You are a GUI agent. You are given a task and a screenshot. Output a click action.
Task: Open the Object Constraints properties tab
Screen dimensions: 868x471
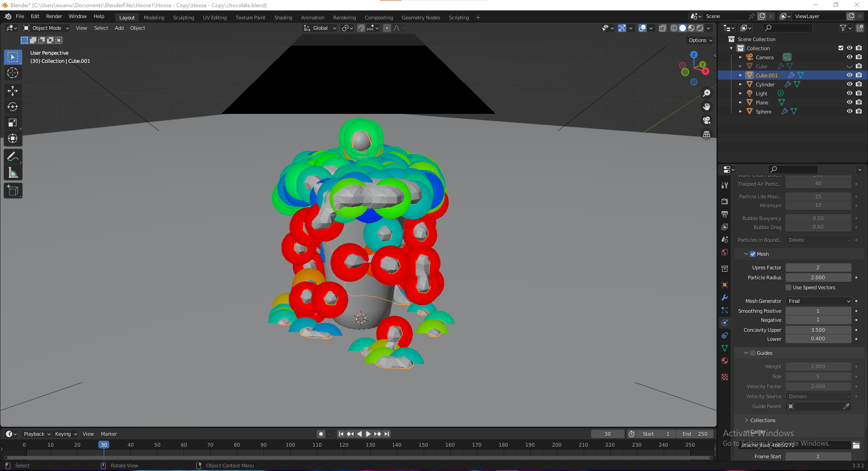click(x=725, y=335)
